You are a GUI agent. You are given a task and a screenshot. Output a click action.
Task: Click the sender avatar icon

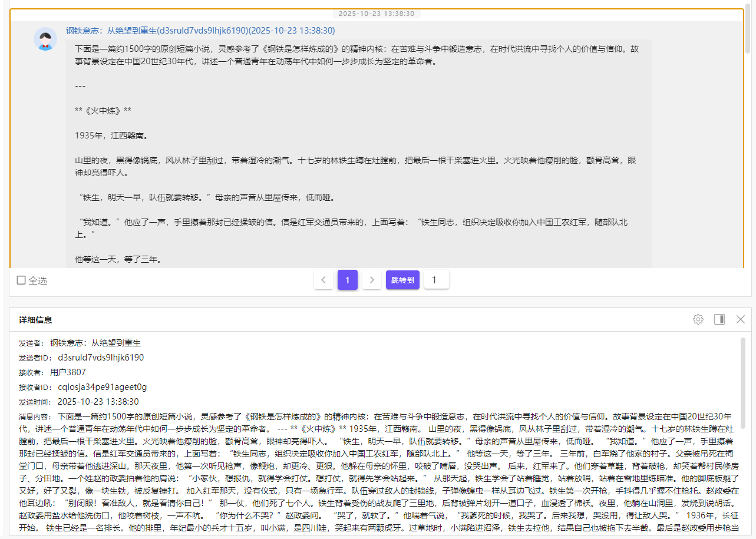[45, 39]
